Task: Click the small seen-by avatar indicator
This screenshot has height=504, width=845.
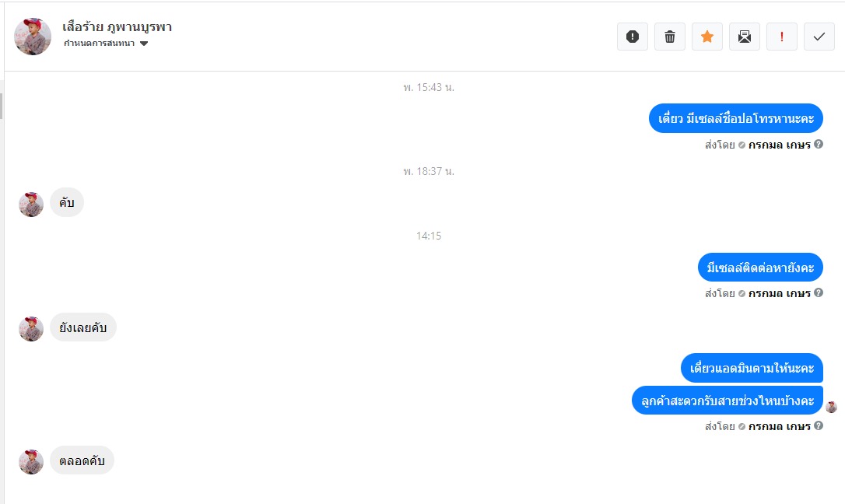Action: click(832, 407)
